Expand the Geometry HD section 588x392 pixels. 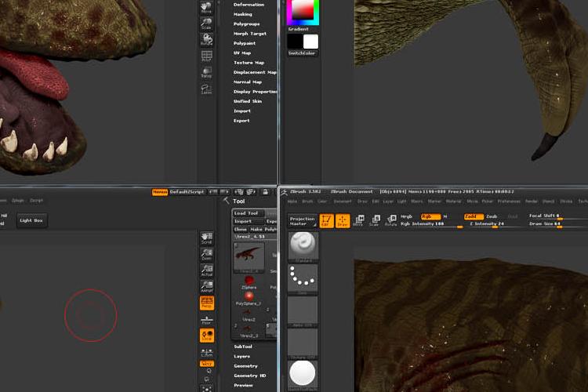[250, 376]
